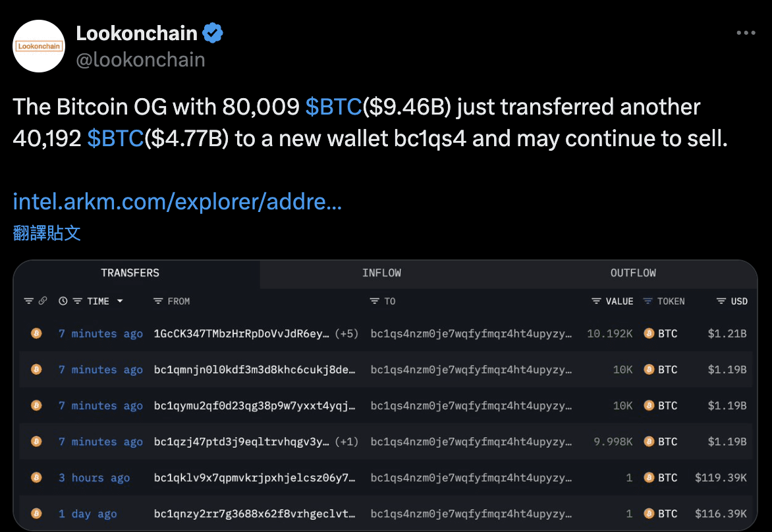Click the filter icon next to TO

375,301
